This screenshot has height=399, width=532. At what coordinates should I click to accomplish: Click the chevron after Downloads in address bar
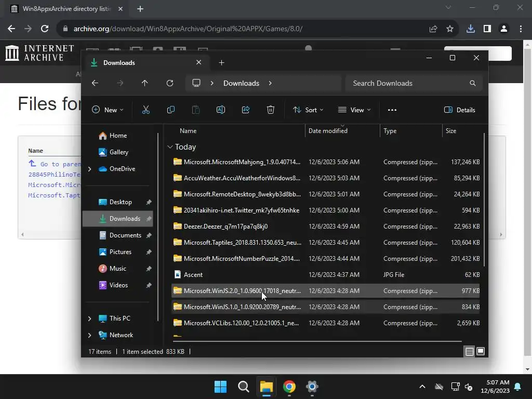270,83
